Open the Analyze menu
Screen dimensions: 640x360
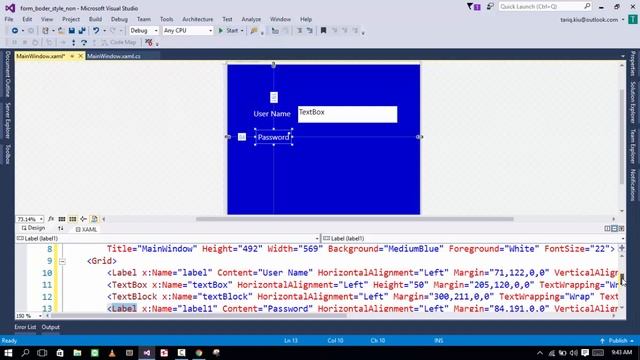click(x=251, y=19)
